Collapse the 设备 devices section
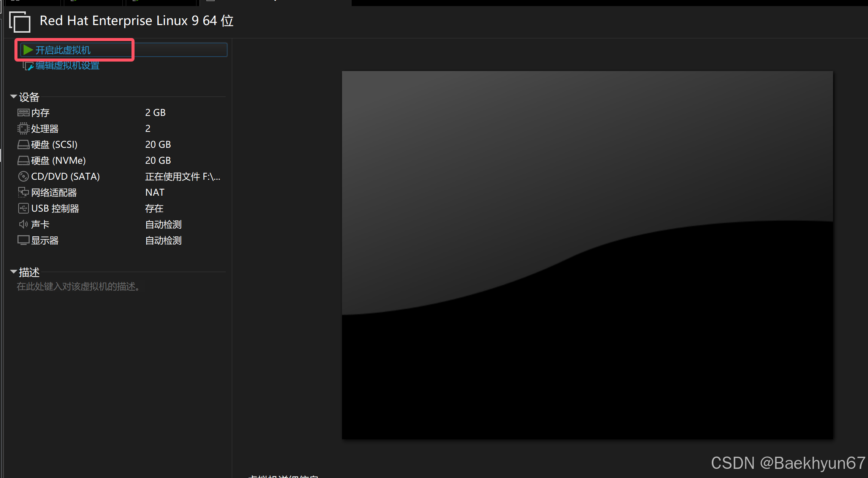The width and height of the screenshot is (868, 478). (x=14, y=97)
